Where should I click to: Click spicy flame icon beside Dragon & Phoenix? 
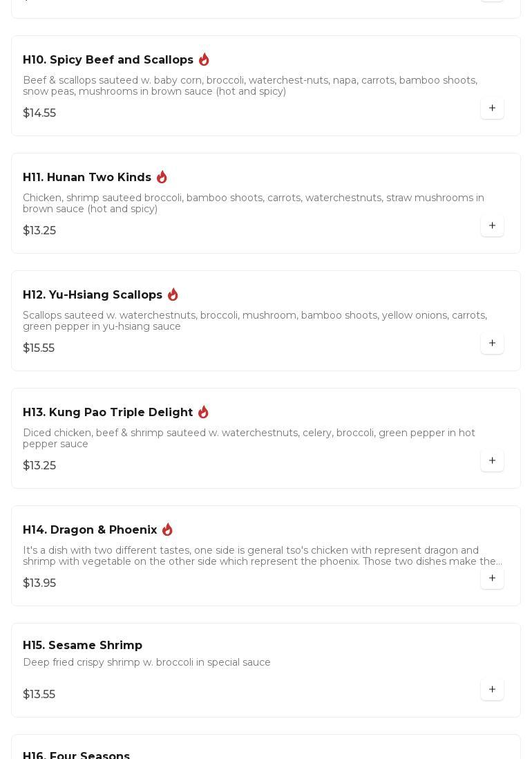[x=167, y=530]
